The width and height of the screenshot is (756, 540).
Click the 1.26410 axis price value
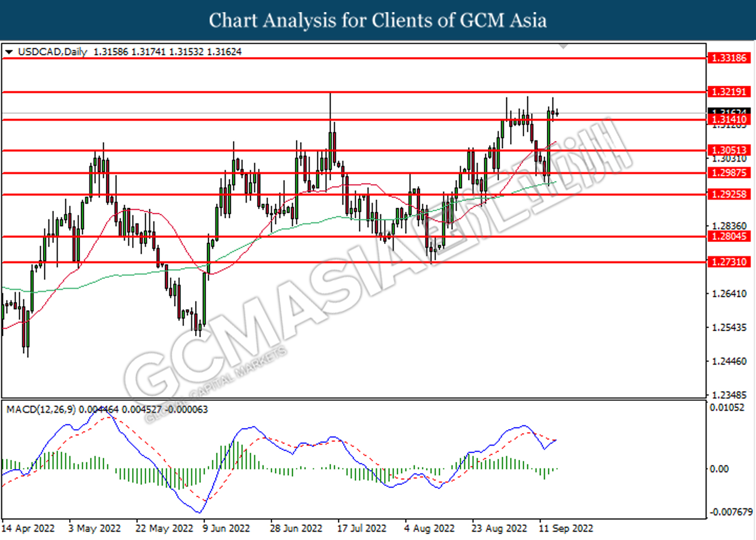pyautogui.click(x=729, y=293)
